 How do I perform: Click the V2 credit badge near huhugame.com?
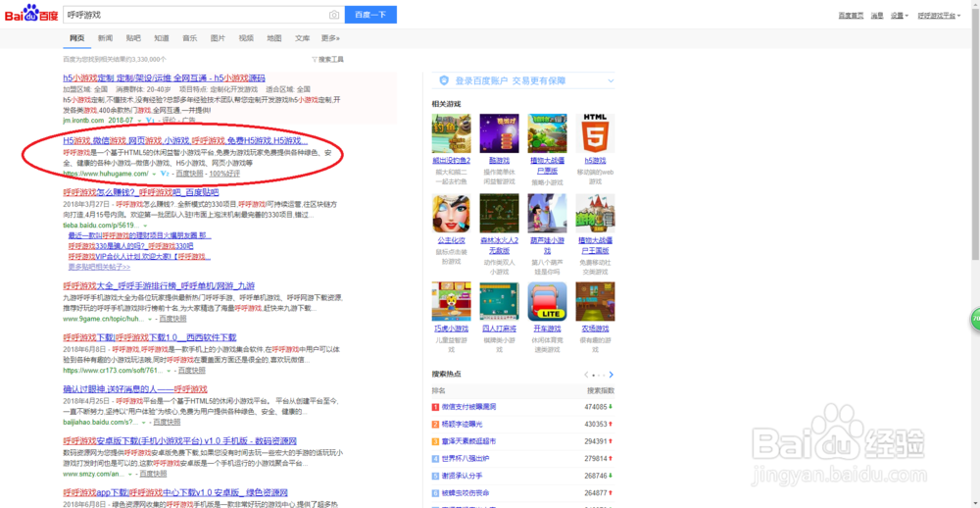click(x=165, y=174)
